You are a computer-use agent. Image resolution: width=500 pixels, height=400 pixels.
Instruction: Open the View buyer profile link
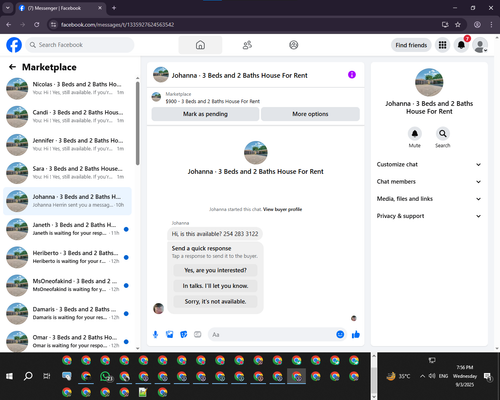coord(282,209)
